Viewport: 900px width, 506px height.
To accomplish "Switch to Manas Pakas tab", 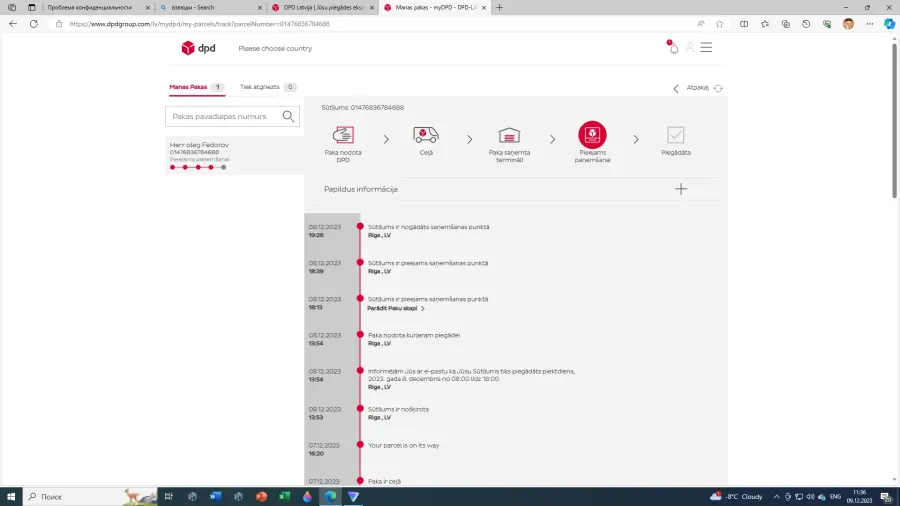I will point(196,87).
